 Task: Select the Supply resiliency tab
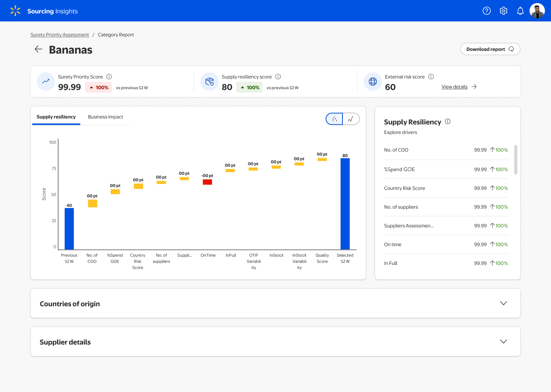56,117
